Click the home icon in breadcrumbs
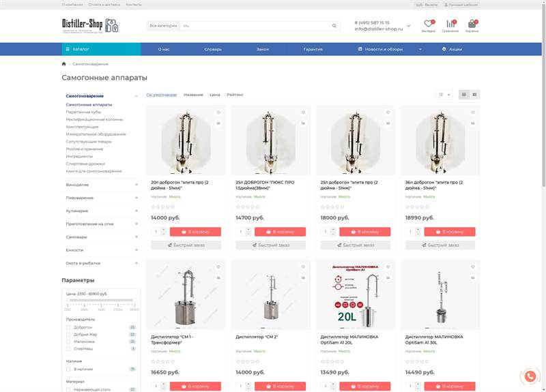 [x=64, y=64]
